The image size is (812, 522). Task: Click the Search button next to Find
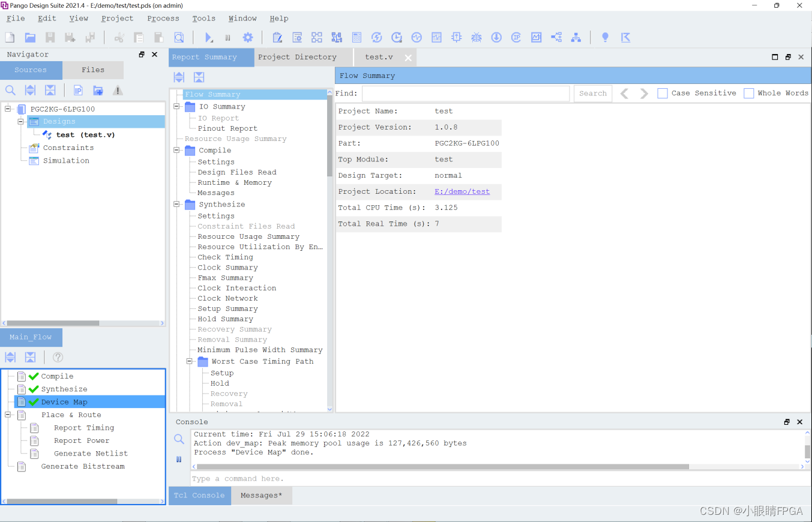(593, 94)
